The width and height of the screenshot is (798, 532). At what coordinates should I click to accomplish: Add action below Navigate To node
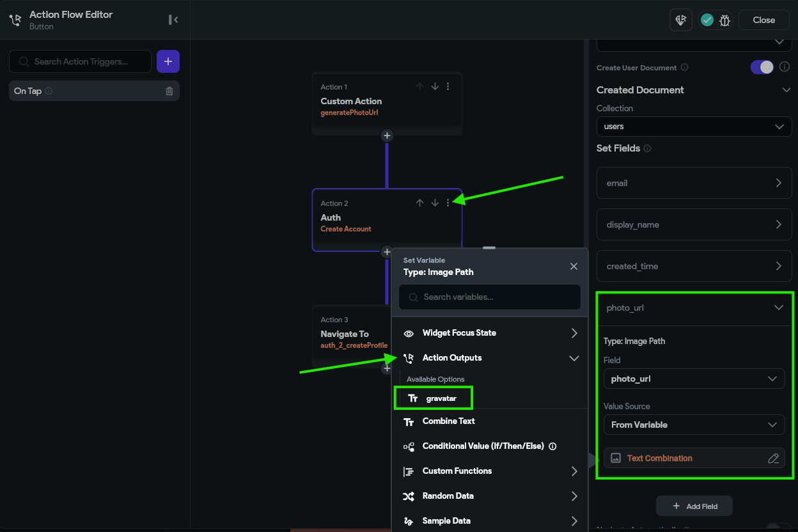coord(387,368)
